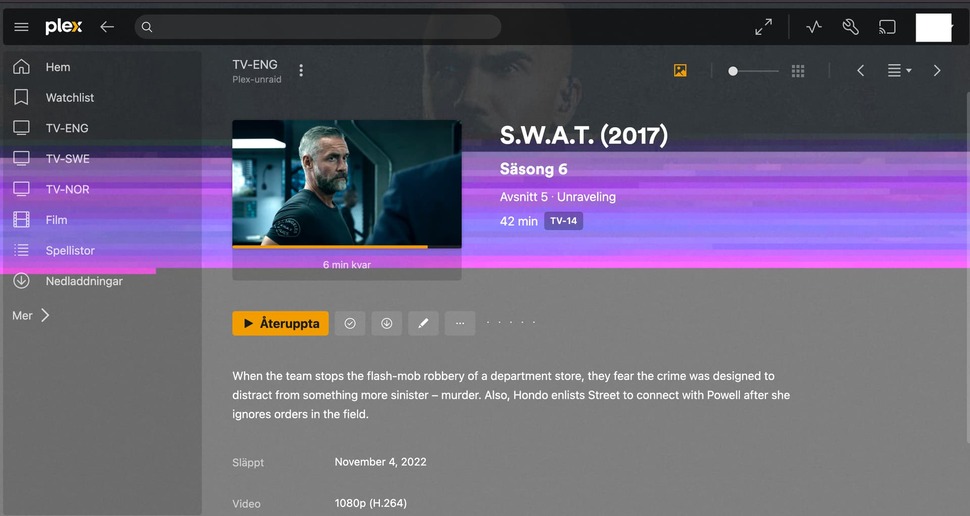Viewport: 970px width, 516px height.
Task: Click the search input field
Action: tap(317, 27)
